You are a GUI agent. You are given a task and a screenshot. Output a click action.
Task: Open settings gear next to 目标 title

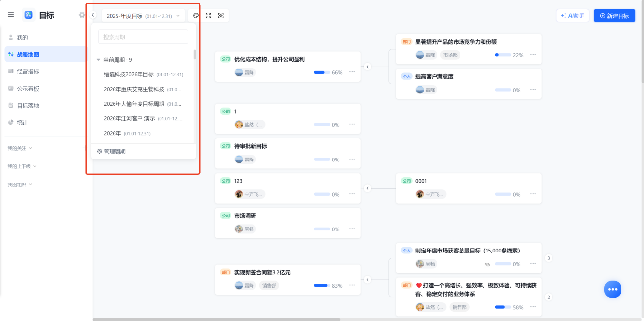pyautogui.click(x=82, y=15)
